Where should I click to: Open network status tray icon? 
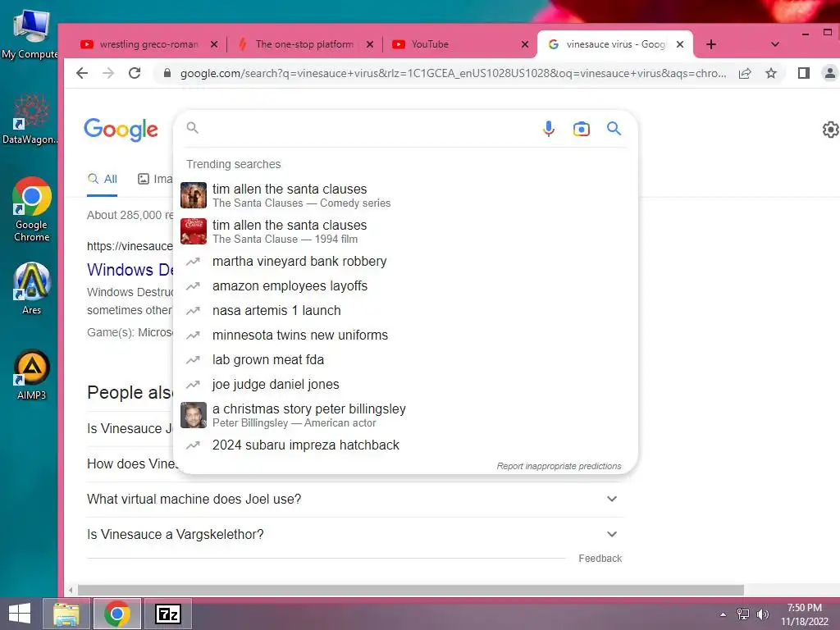pyautogui.click(x=743, y=614)
